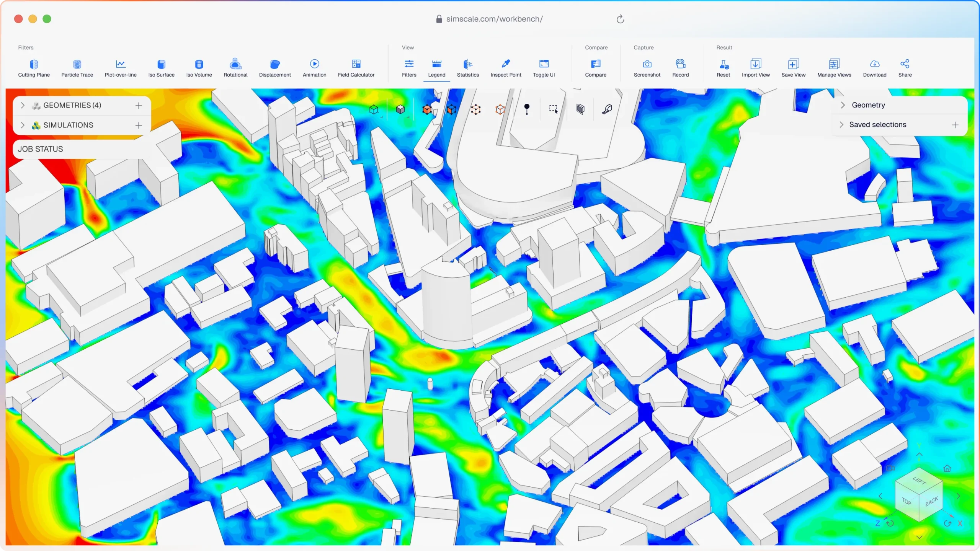
Task: Save the current view
Action: coord(793,68)
